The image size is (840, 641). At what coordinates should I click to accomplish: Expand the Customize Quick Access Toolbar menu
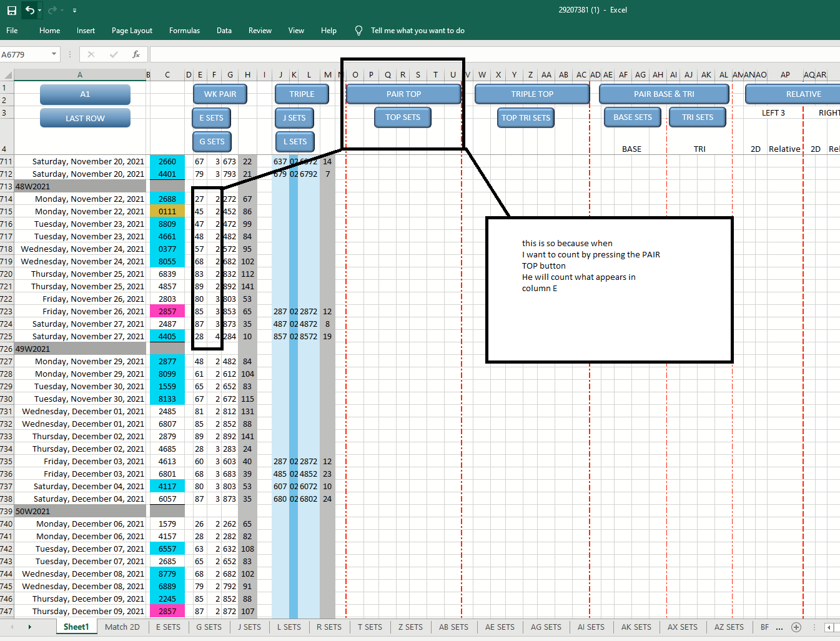(x=74, y=11)
